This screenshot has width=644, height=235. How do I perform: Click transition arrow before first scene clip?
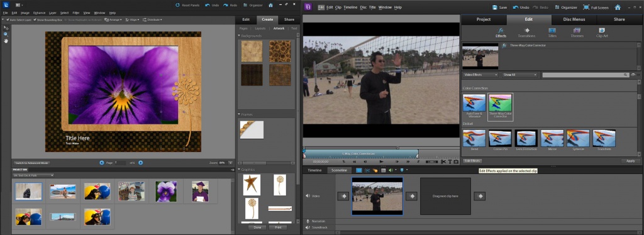[x=343, y=196]
